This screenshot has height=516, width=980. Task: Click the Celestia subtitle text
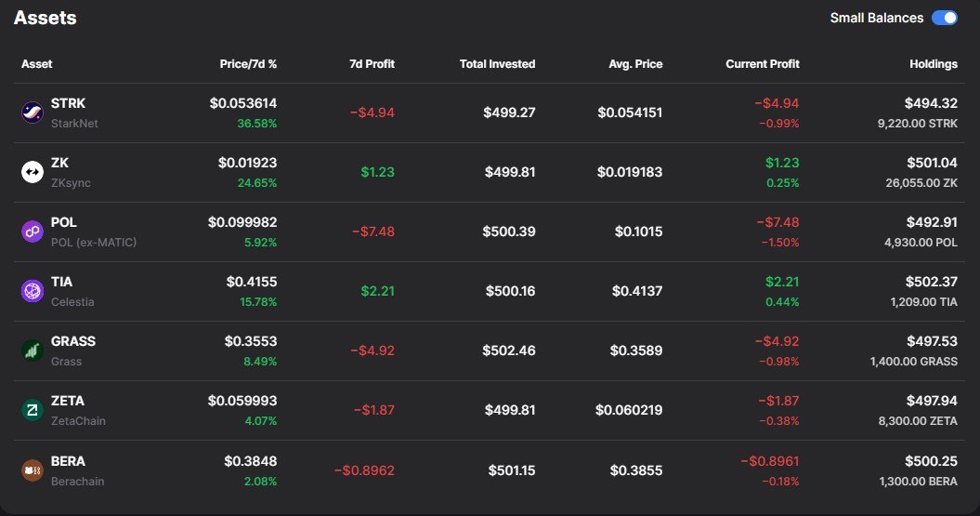tap(72, 301)
